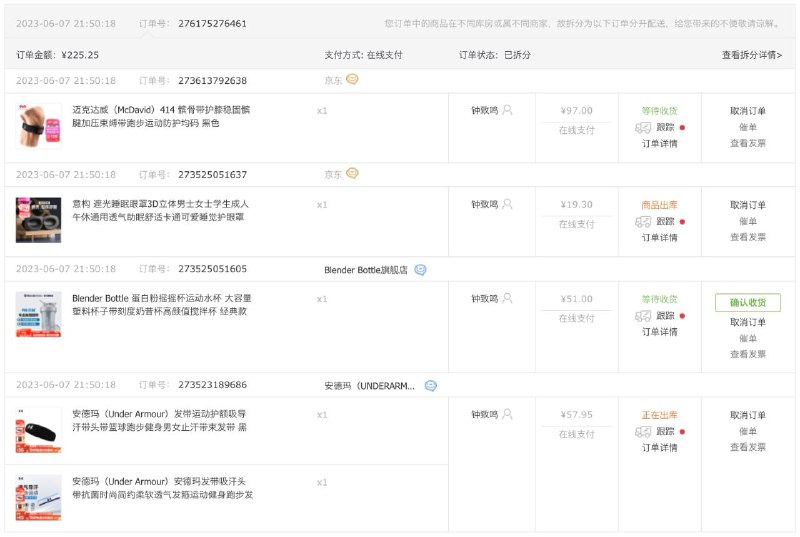800x537 pixels.
Task: Open 查看拆分详情 link
Action: point(752,55)
